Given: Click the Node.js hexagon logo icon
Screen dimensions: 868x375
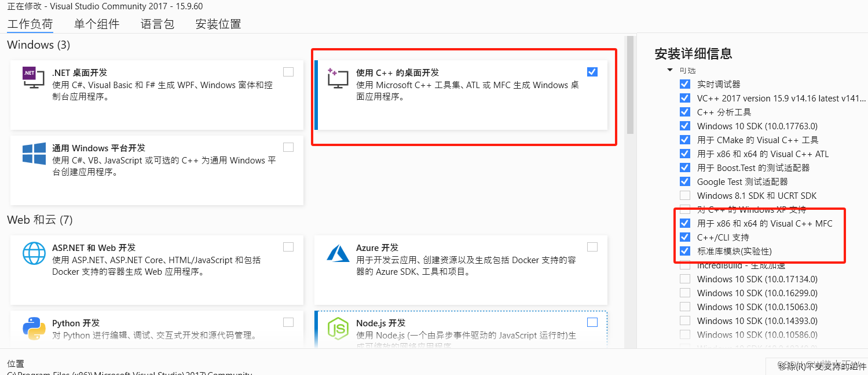Looking at the screenshot, I should 338,329.
